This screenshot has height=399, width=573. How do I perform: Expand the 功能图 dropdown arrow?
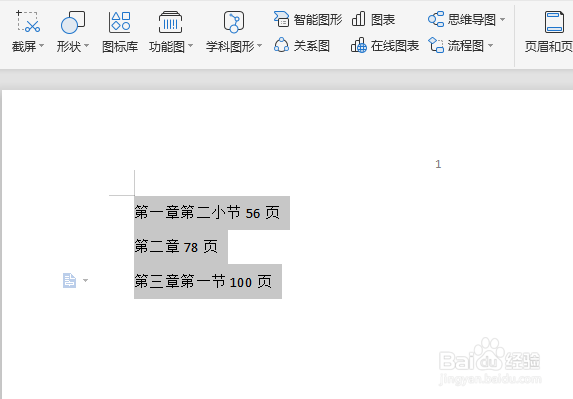point(190,46)
